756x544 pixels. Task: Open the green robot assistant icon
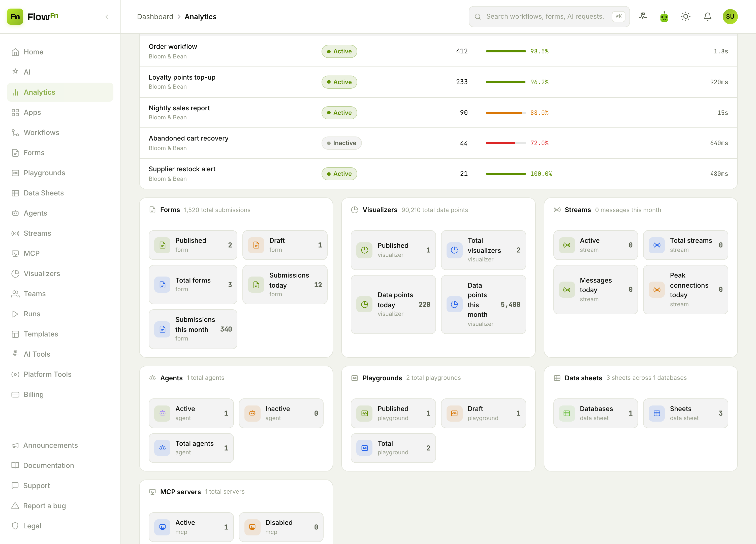664,17
